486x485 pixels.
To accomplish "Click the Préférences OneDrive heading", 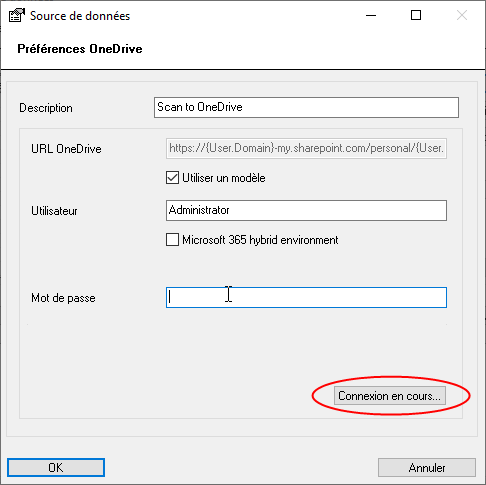I will (80, 49).
